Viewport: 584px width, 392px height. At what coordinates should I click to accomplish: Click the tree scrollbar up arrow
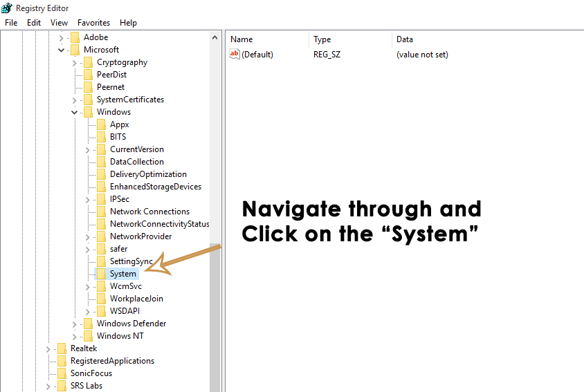(x=215, y=37)
